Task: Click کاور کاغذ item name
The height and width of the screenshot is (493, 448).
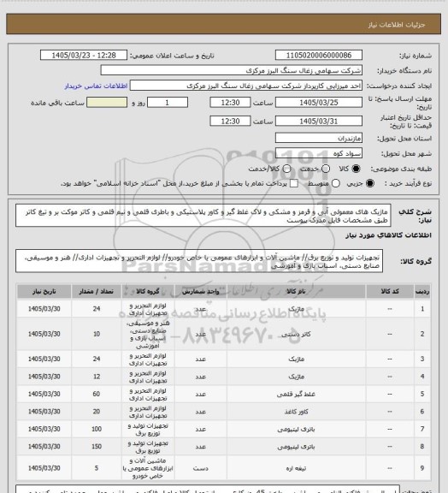Action: [297, 412]
